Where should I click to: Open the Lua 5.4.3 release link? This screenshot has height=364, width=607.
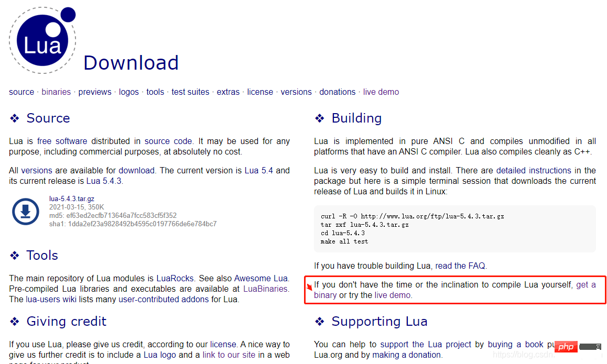[104, 181]
